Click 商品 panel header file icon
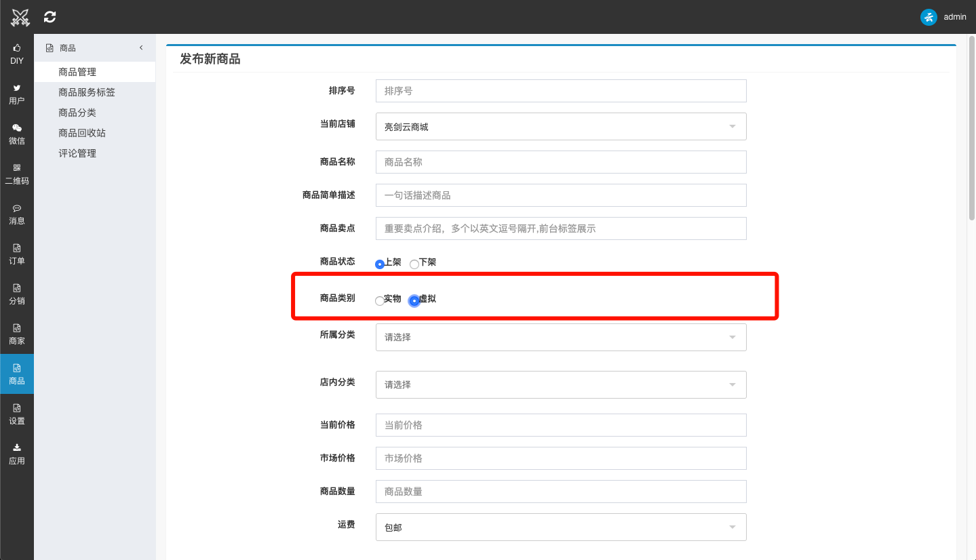The height and width of the screenshot is (560, 976). point(49,48)
